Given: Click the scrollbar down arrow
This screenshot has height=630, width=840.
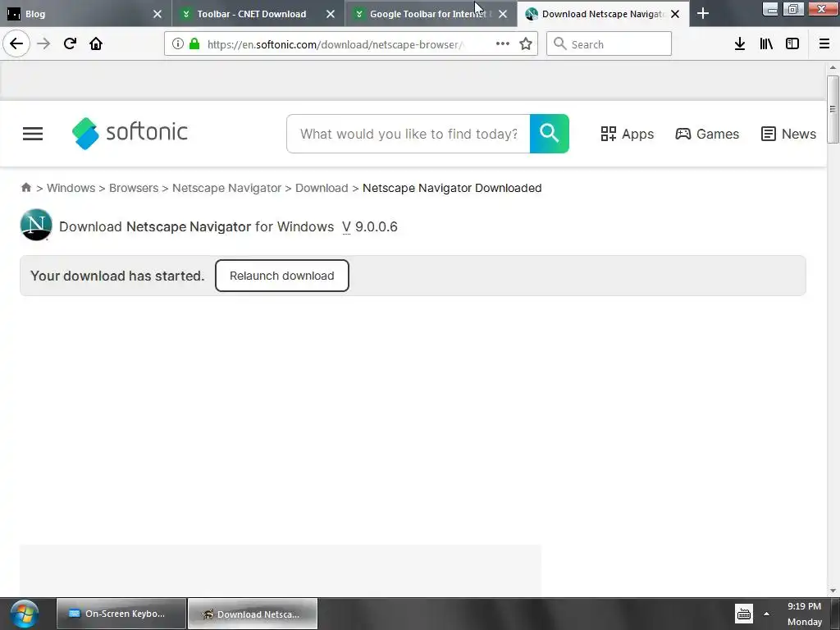Looking at the screenshot, I should coord(833,591).
